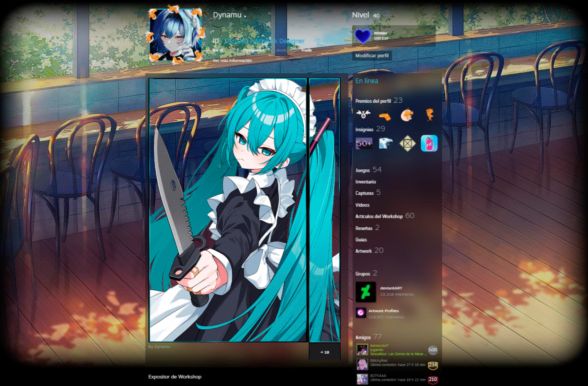Click the level 508 badge for AdrianxAxT
This screenshot has width=588, height=386.
(x=433, y=350)
